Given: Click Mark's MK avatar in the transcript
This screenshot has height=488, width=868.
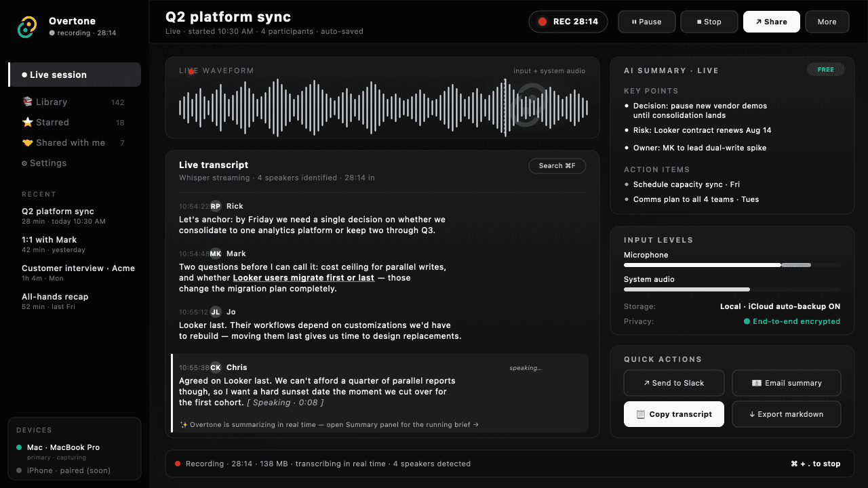Looking at the screenshot, I should [215, 253].
